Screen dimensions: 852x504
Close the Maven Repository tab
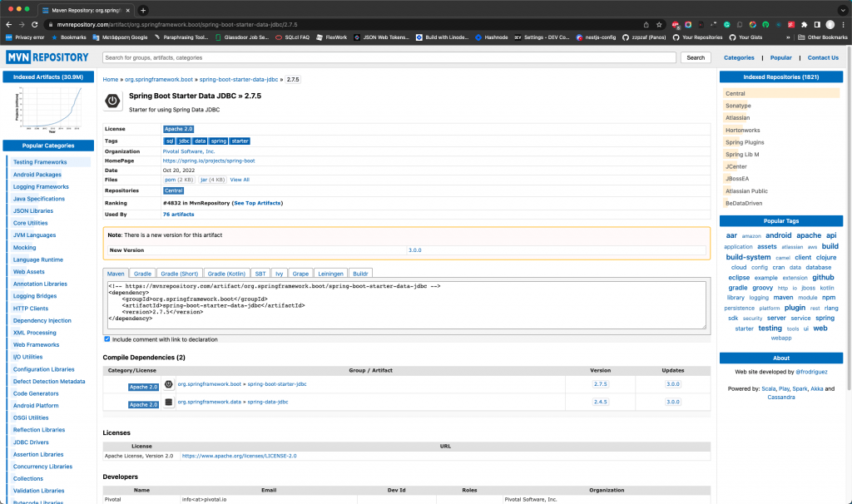point(127,10)
